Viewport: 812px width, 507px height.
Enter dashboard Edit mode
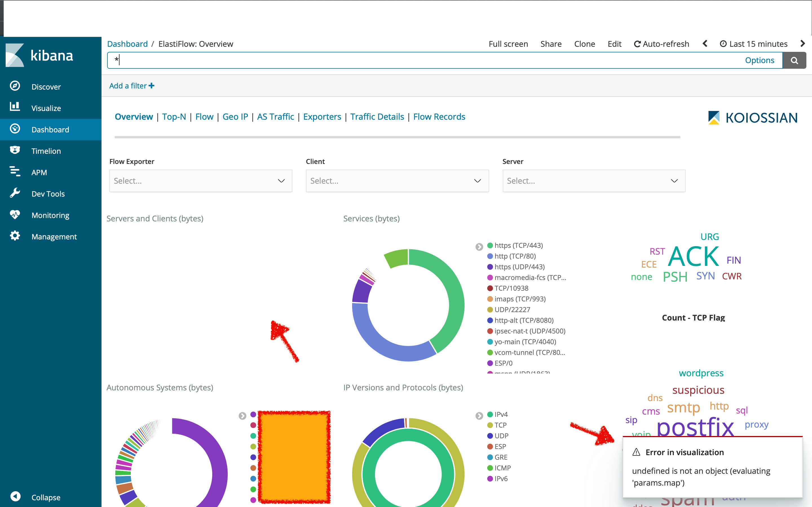pos(614,44)
